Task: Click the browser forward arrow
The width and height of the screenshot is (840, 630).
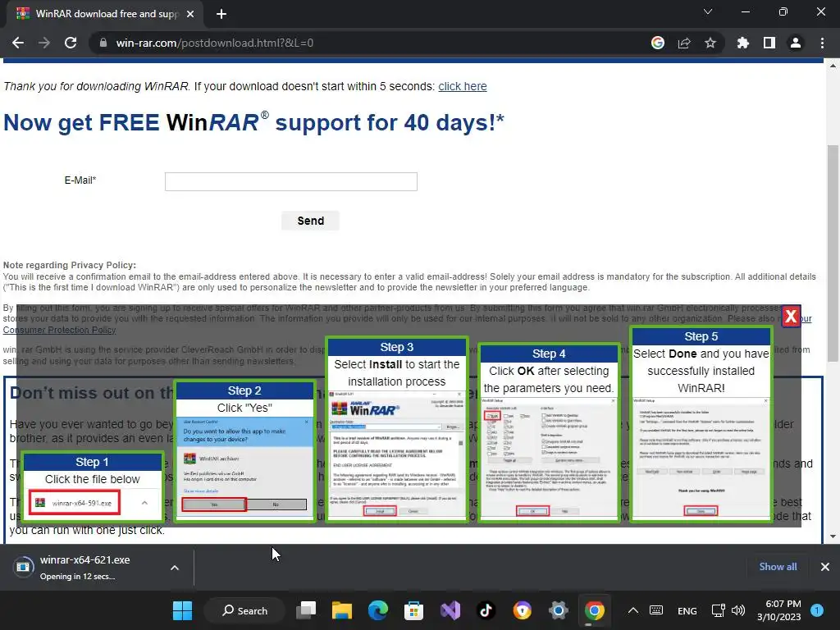Action: [x=44, y=43]
